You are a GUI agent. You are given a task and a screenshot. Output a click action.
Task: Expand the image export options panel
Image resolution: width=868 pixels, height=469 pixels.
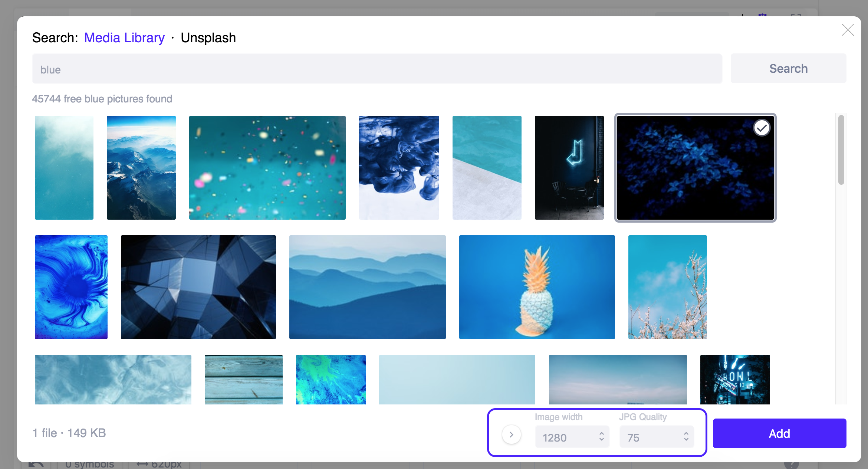[512, 434]
